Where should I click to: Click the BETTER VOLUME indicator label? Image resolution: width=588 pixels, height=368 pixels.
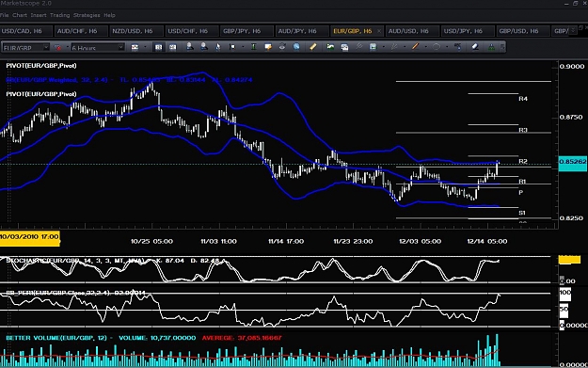144,338
